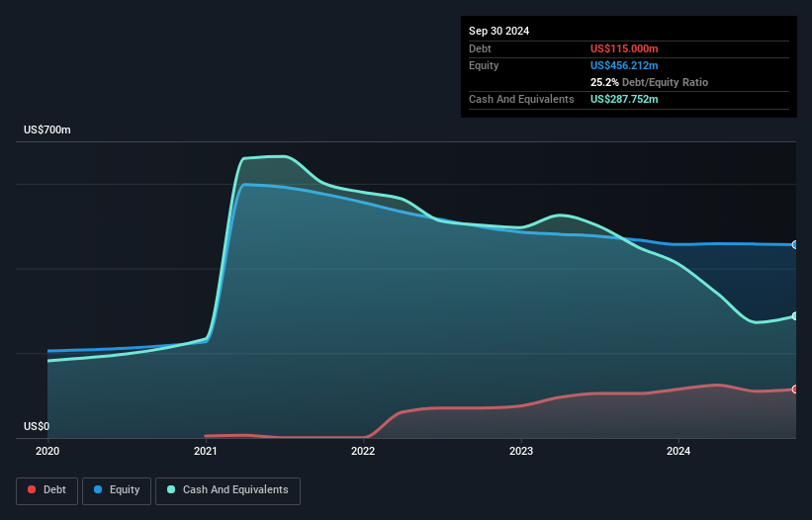Screen dimensions: 812x520
Task: Click the Sep 30 2024 tooltip date
Action: pyautogui.click(x=499, y=31)
